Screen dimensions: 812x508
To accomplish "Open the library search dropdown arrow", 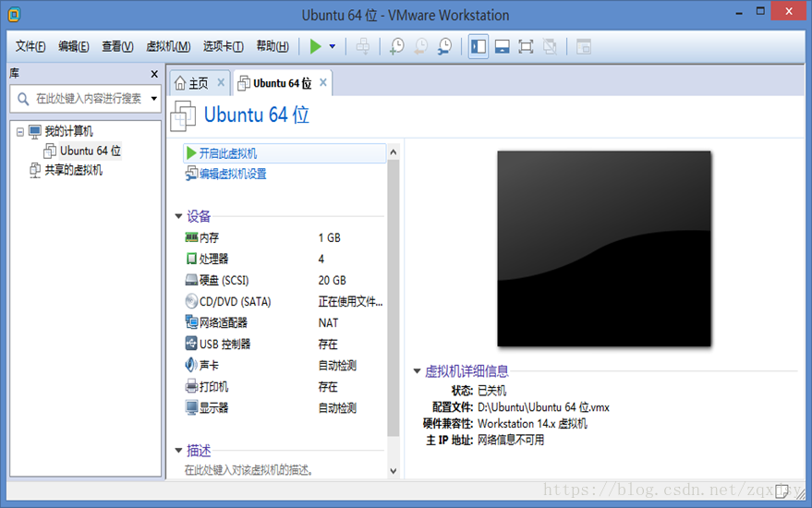I will (x=154, y=99).
